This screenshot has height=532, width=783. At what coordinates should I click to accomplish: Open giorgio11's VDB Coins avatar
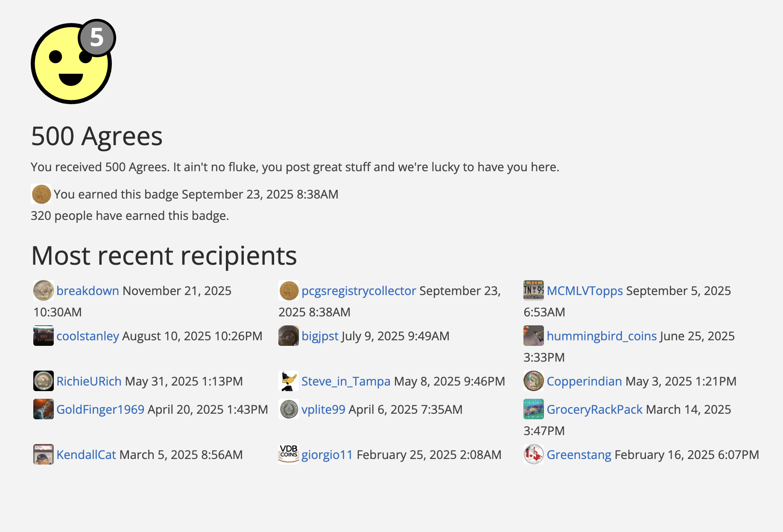(289, 454)
